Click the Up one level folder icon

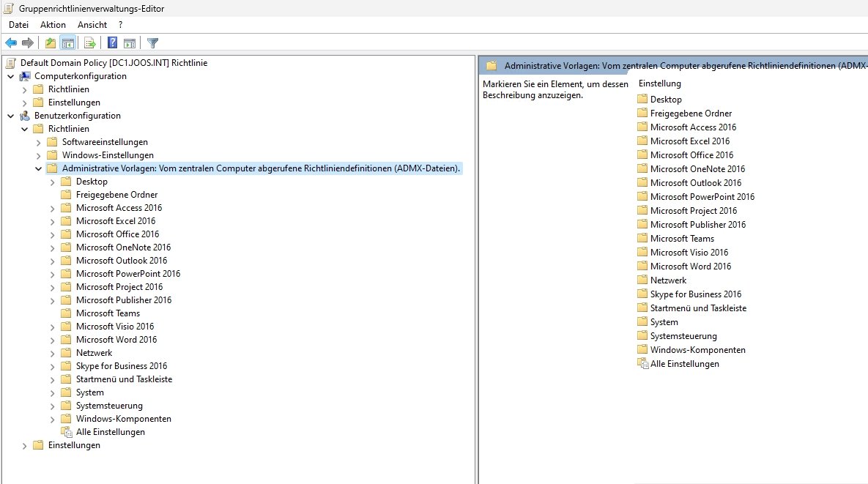(50, 42)
